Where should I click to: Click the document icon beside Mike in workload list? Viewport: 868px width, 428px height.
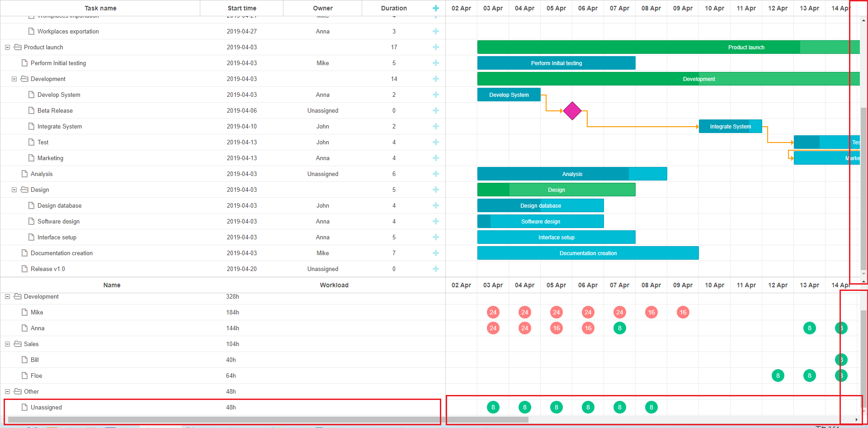coord(24,312)
